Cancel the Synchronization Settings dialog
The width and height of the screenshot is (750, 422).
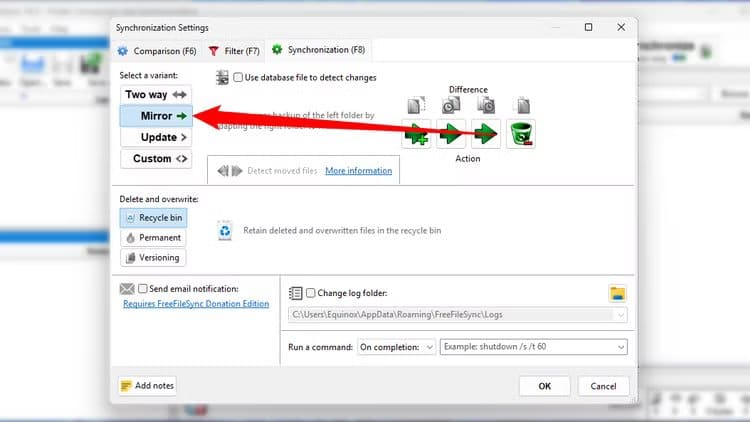(x=603, y=386)
